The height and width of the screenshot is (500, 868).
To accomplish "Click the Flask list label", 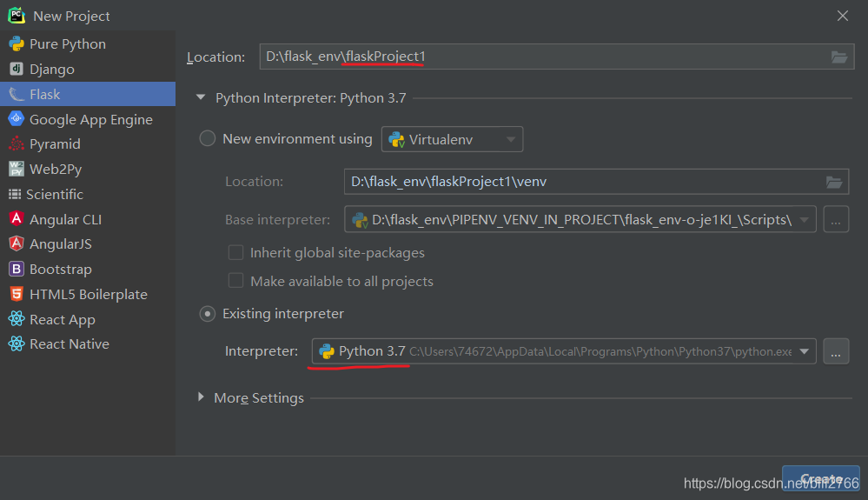I will click(45, 94).
